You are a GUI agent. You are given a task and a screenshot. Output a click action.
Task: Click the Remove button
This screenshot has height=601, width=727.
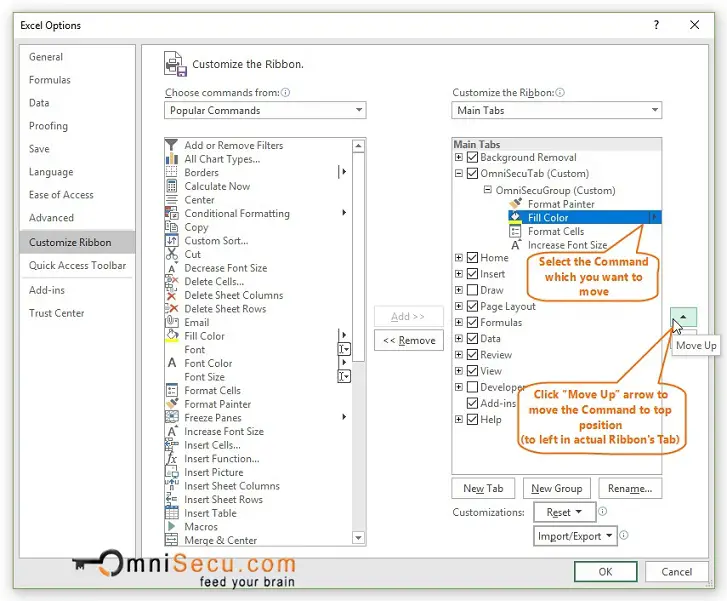408,340
